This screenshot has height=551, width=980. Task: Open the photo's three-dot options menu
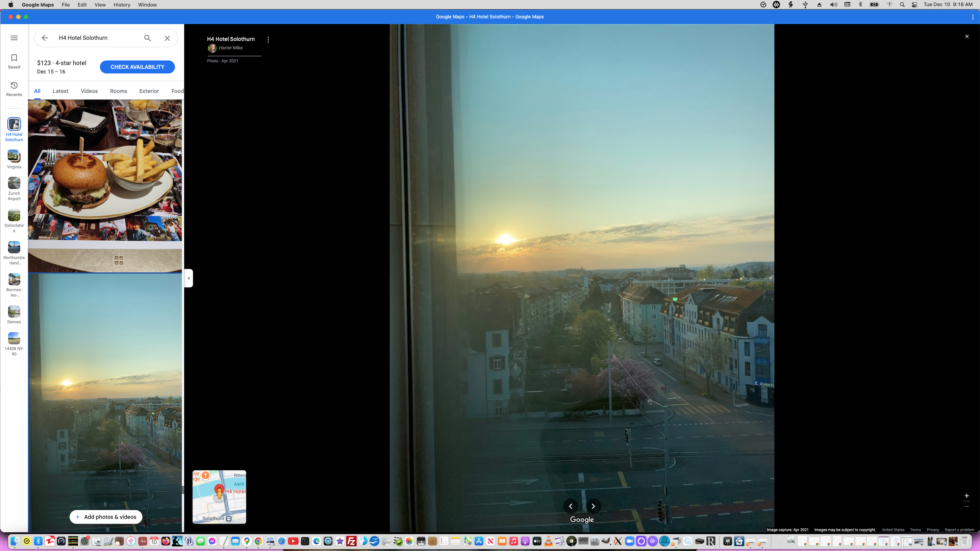(268, 40)
